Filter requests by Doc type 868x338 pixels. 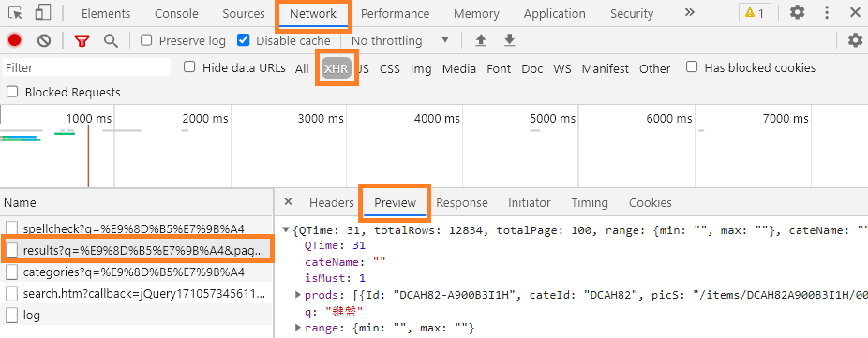(532, 68)
